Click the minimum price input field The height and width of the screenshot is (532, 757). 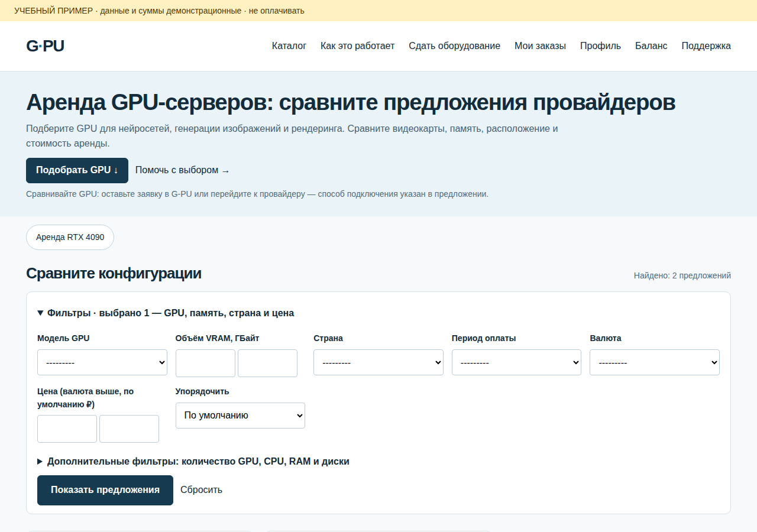(x=67, y=429)
